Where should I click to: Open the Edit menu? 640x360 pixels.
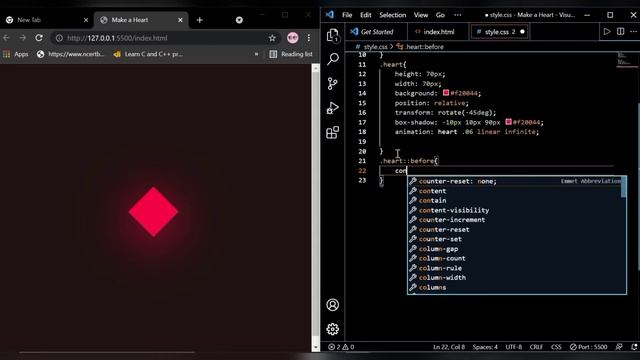click(x=365, y=15)
